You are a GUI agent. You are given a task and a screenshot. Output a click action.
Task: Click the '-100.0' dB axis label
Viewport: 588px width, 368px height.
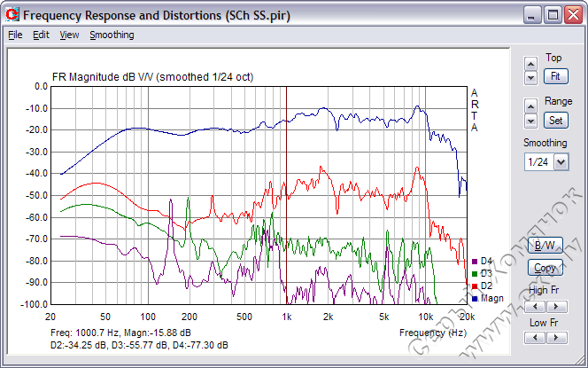(x=34, y=304)
